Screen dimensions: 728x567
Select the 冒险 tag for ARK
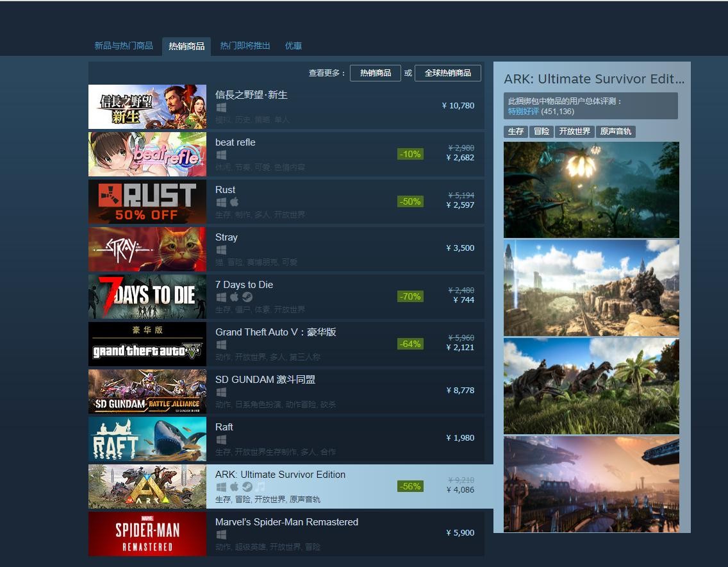point(542,131)
